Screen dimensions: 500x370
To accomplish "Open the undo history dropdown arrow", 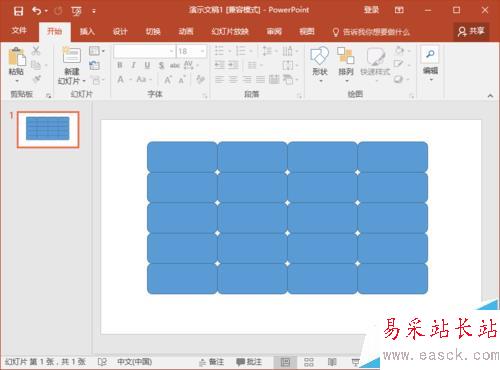I will 46,11.
